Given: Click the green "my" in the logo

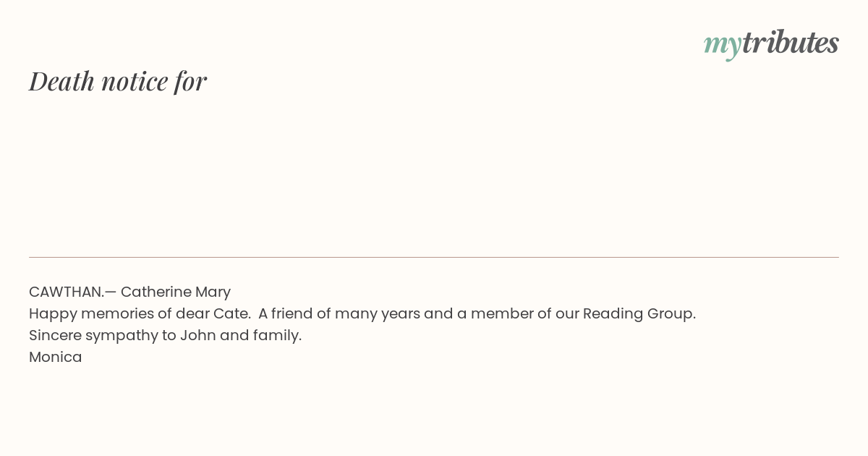Looking at the screenshot, I should click(x=723, y=46).
